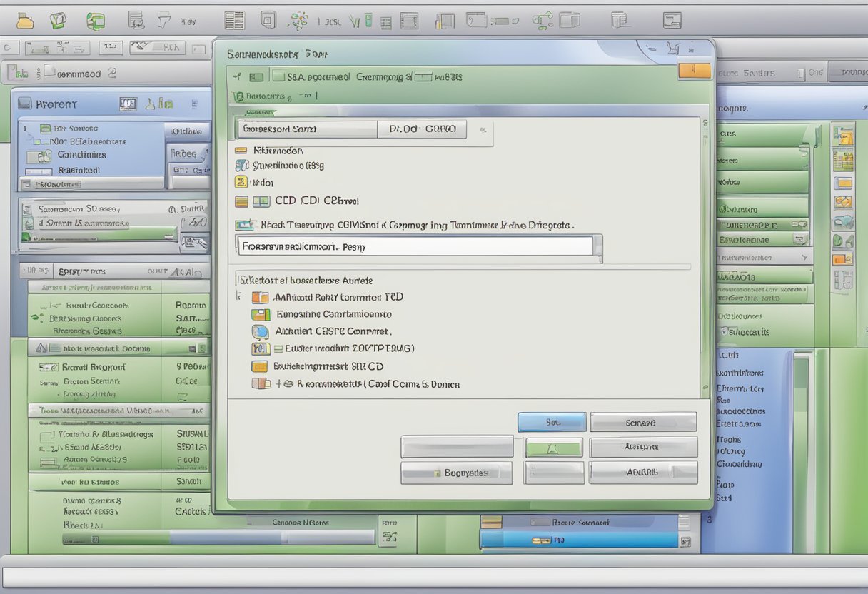868x594 pixels.
Task: Select the top tab on left panel's right edge
Action: click(187, 131)
